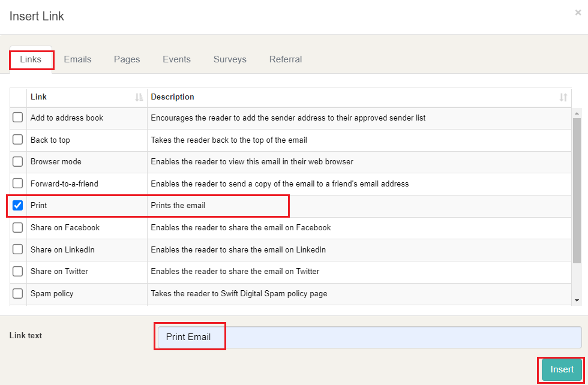Click the Link text input field
588x385 pixels.
[370, 337]
